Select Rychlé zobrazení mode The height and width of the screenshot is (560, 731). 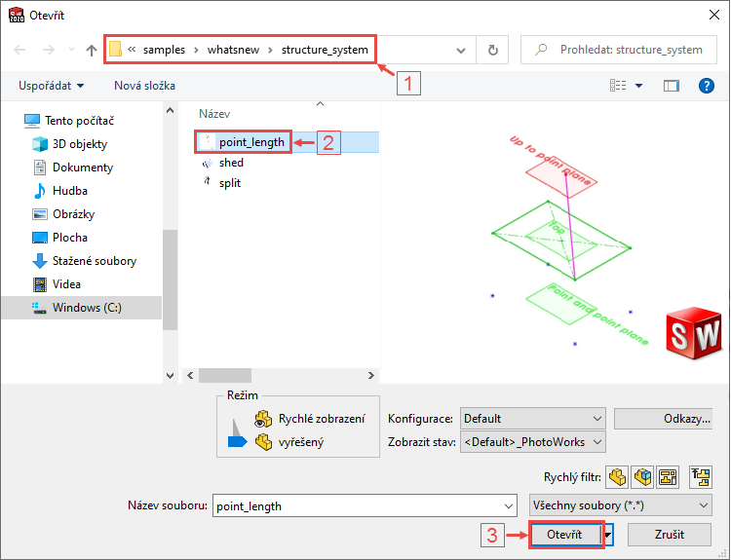310,419
